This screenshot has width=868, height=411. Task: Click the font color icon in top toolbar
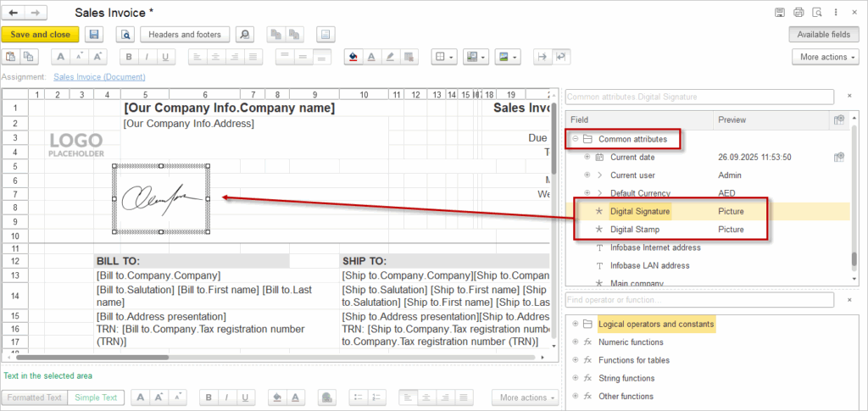pos(371,57)
